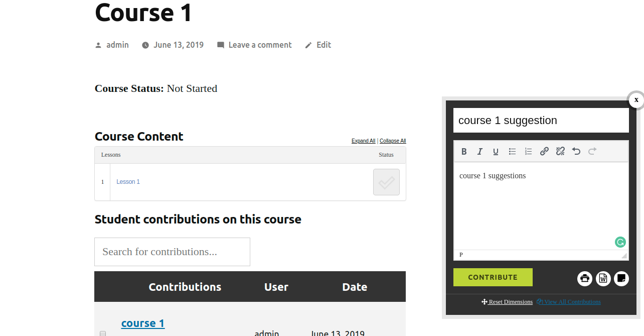Click the pencil edit icon
This screenshot has height=336, width=644.
tap(308, 45)
